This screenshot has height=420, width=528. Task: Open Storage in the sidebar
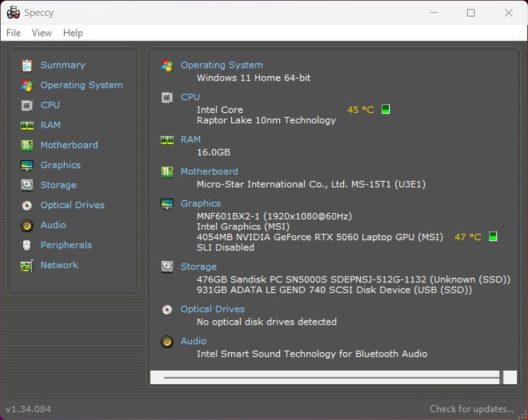tap(59, 185)
